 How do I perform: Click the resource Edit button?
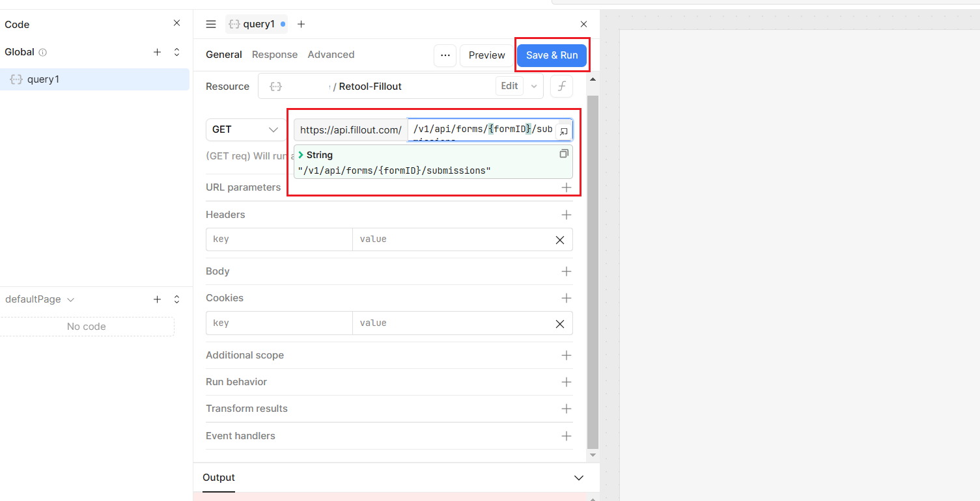click(x=509, y=86)
